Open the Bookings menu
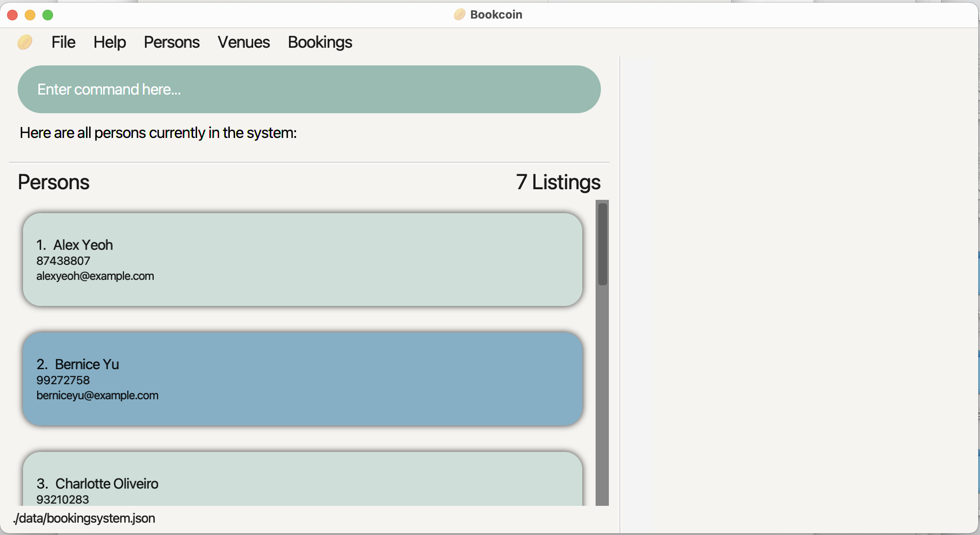980x535 pixels. coord(320,42)
